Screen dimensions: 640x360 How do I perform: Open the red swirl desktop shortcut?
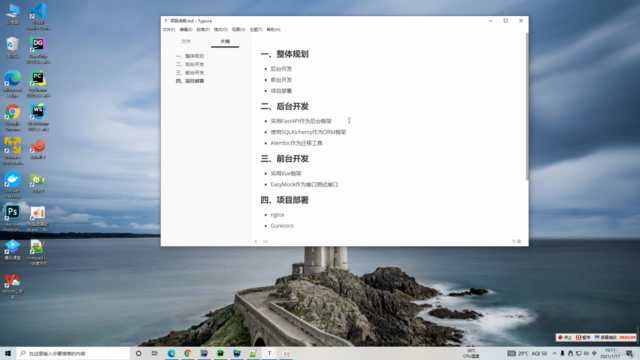click(38, 149)
